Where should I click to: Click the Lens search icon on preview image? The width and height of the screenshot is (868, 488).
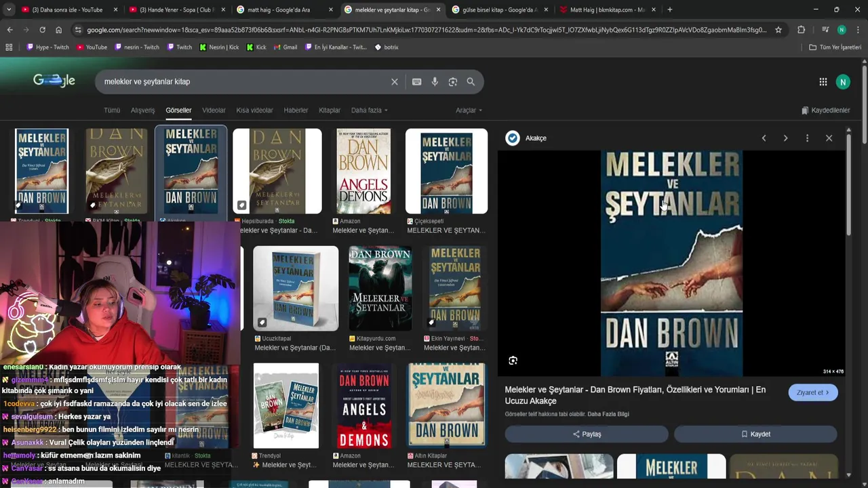(x=513, y=361)
